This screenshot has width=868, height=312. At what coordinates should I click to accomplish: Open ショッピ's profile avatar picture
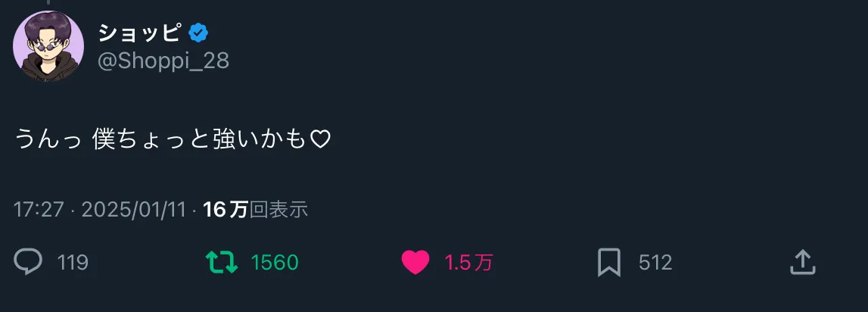click(48, 46)
